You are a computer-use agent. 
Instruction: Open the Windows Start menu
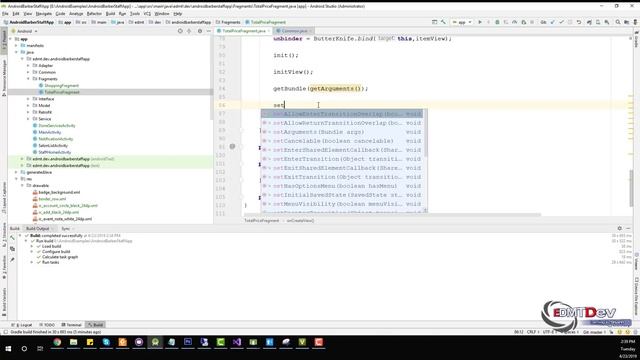tap(8, 349)
